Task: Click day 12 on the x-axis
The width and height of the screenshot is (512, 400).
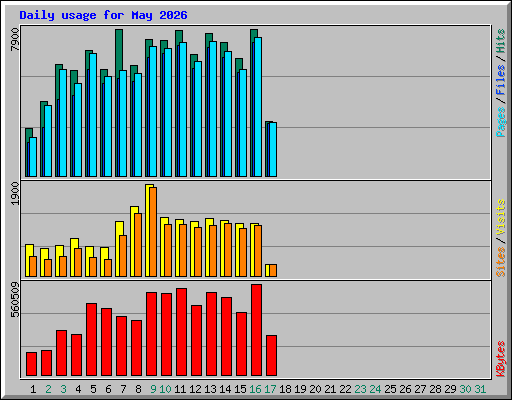Action: (195, 389)
